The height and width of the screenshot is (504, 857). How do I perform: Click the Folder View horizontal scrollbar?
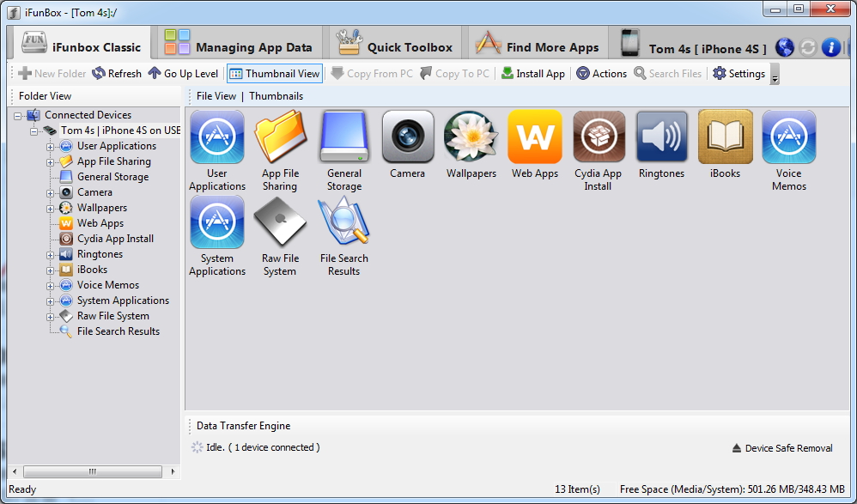click(93, 472)
